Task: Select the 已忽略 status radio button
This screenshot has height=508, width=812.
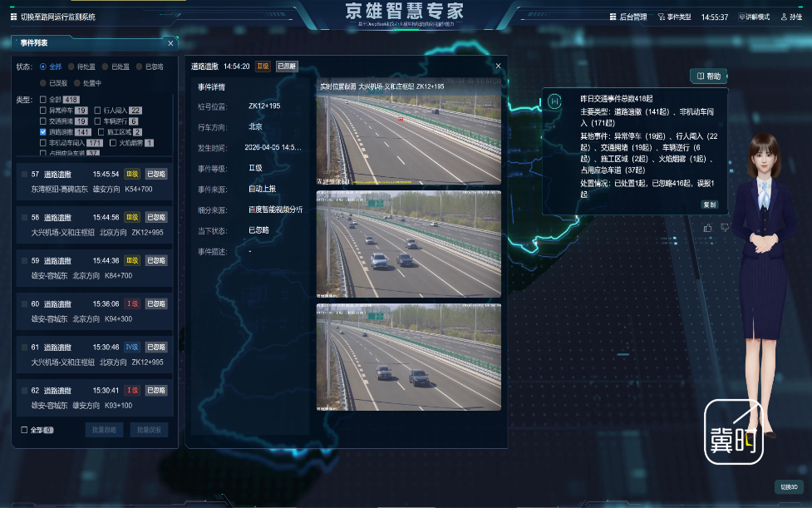Action: (x=140, y=67)
